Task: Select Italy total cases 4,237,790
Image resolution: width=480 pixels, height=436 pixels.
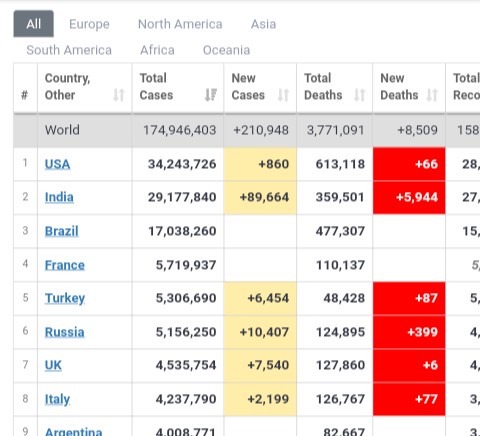Action: 186,399
